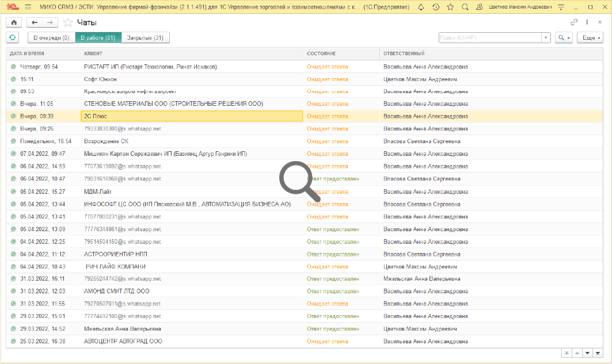The width and height of the screenshot is (612, 364).
Task: Select client Возрождение СК
Action: [x=192, y=141]
